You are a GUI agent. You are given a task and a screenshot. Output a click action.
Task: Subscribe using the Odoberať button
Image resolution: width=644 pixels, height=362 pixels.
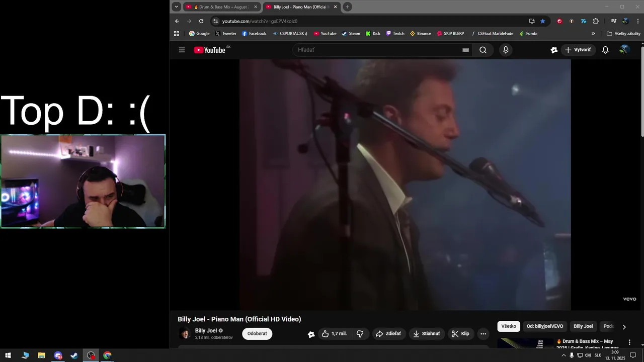(x=257, y=334)
